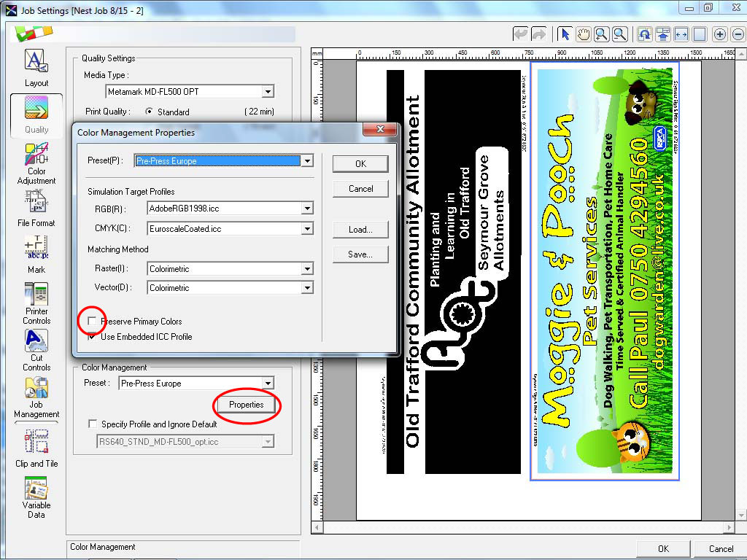The height and width of the screenshot is (560, 747).
Task: Open the Cut Controls section
Action: [36, 349]
